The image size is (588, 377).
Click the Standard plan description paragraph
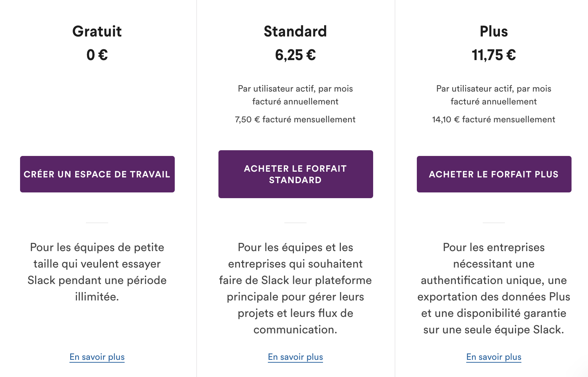[295, 288]
